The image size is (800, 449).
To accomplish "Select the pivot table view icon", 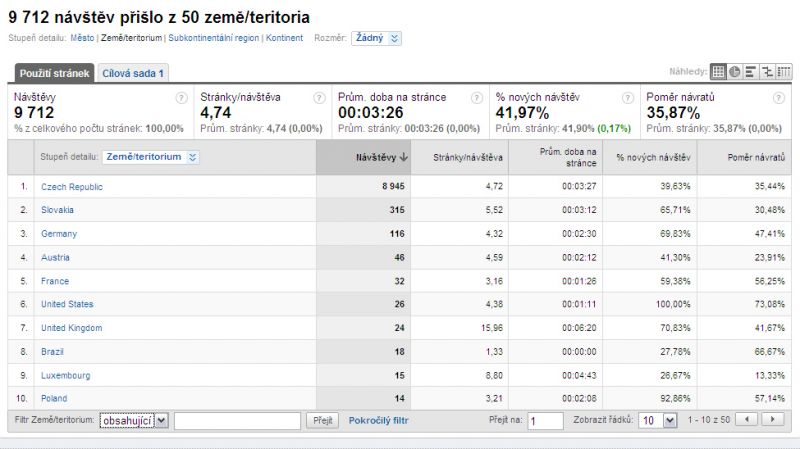I will 782,72.
